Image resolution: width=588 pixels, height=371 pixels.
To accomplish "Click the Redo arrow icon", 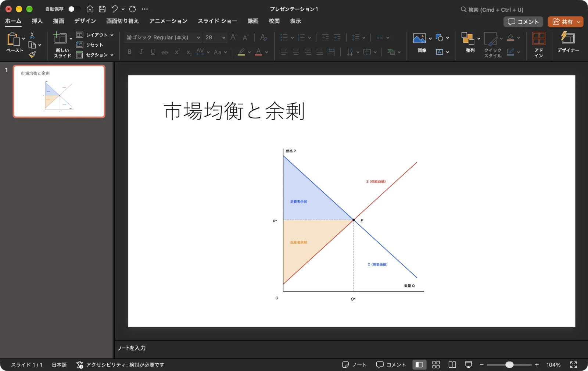I will [x=133, y=9].
